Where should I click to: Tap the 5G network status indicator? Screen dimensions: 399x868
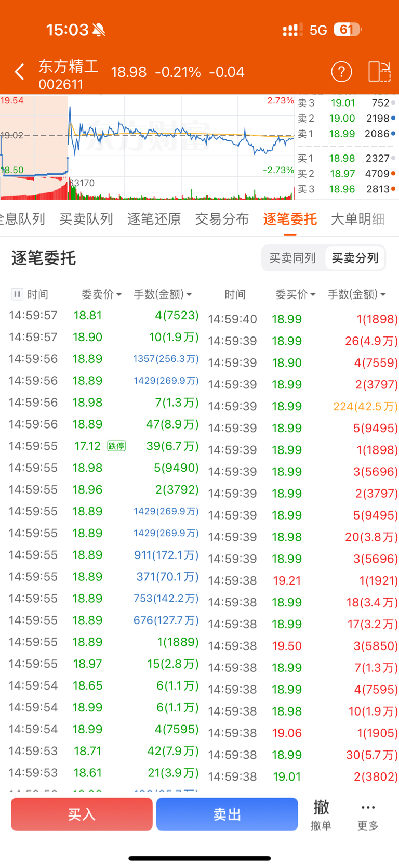tap(318, 30)
